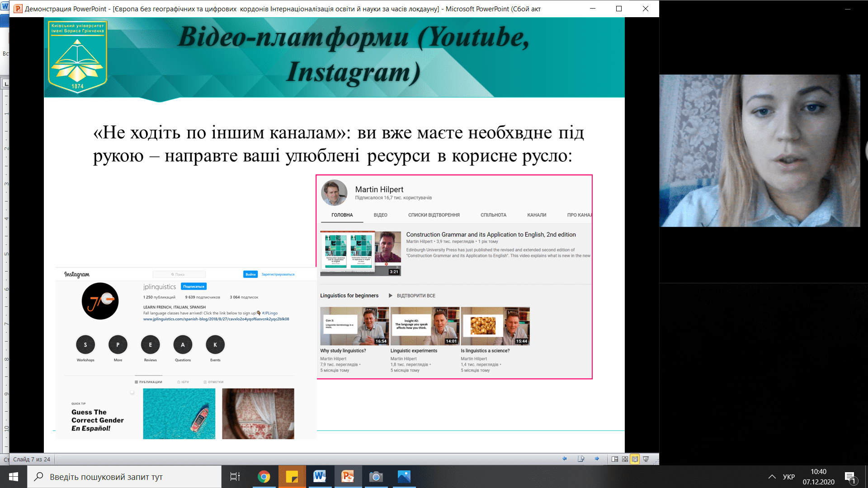
Task: Open Word from the taskbar
Action: pyautogui.click(x=320, y=477)
